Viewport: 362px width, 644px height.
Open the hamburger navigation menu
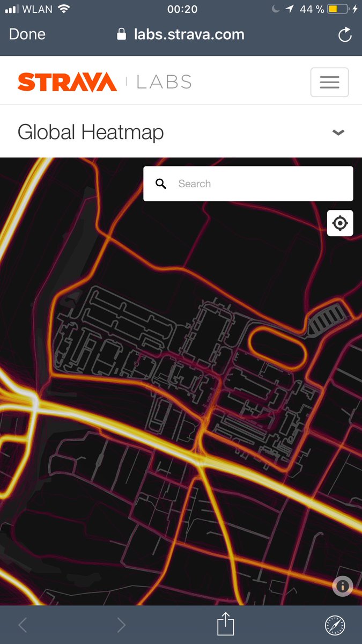[329, 82]
